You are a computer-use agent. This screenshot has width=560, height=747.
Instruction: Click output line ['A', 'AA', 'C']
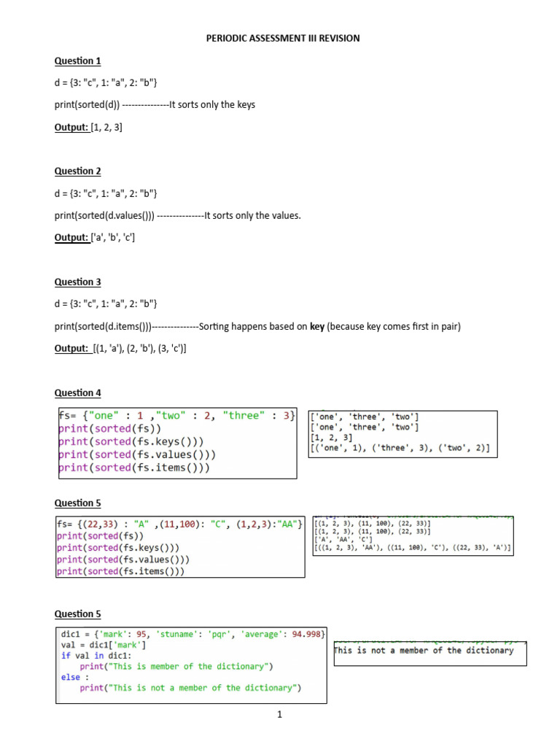pos(343,540)
